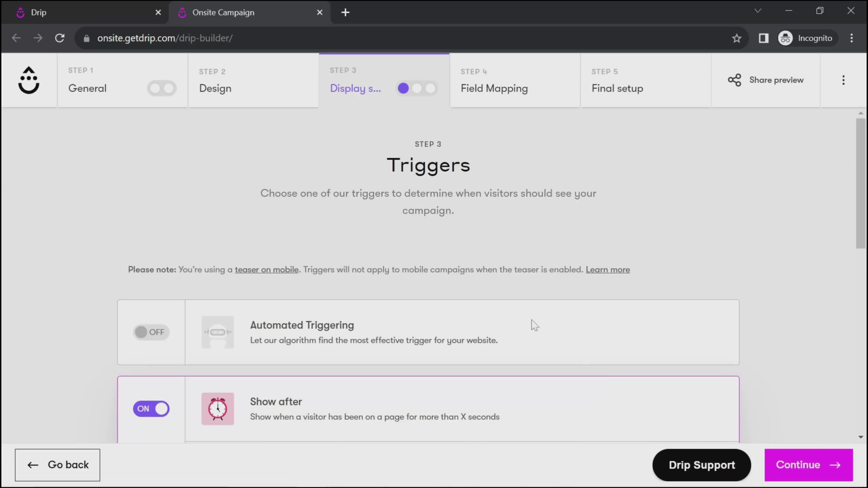The width and height of the screenshot is (868, 488).
Task: Click the teaser on mobile link
Action: [267, 269]
